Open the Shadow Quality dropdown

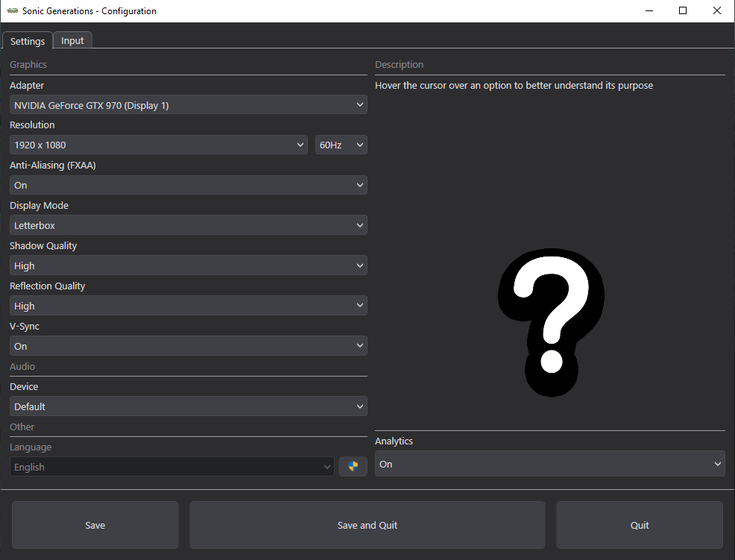[189, 265]
